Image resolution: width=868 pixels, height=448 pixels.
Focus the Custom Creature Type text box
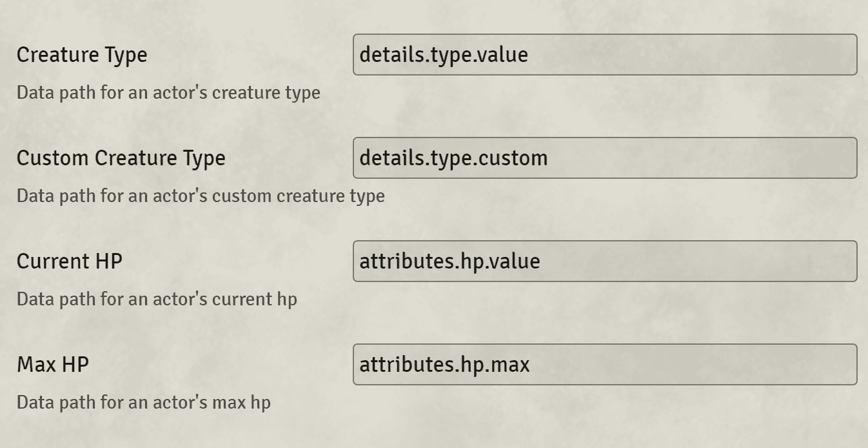(604, 158)
